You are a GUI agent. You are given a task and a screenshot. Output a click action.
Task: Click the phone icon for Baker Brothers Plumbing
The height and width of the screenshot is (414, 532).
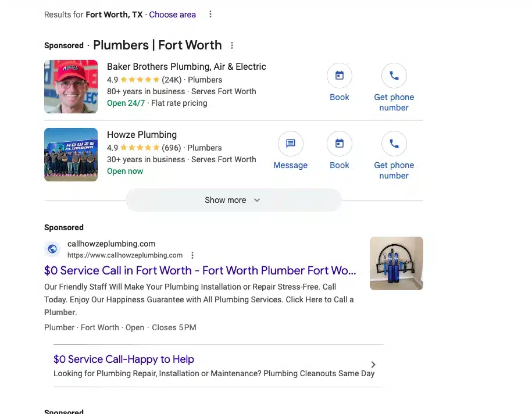394,76
